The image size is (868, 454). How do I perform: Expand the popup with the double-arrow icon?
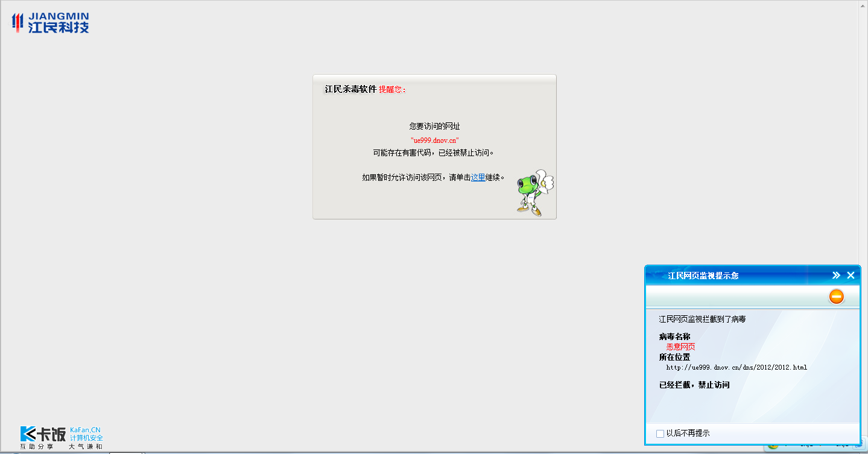836,275
